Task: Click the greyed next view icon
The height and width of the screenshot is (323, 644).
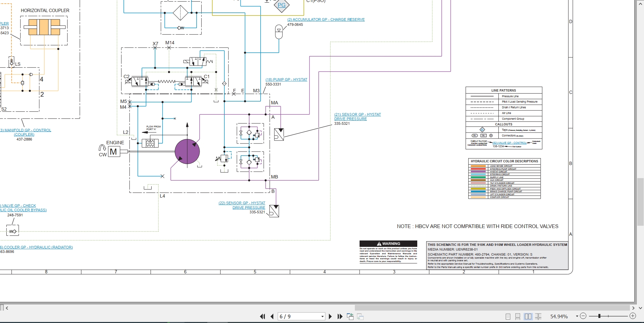Action: pos(360,316)
